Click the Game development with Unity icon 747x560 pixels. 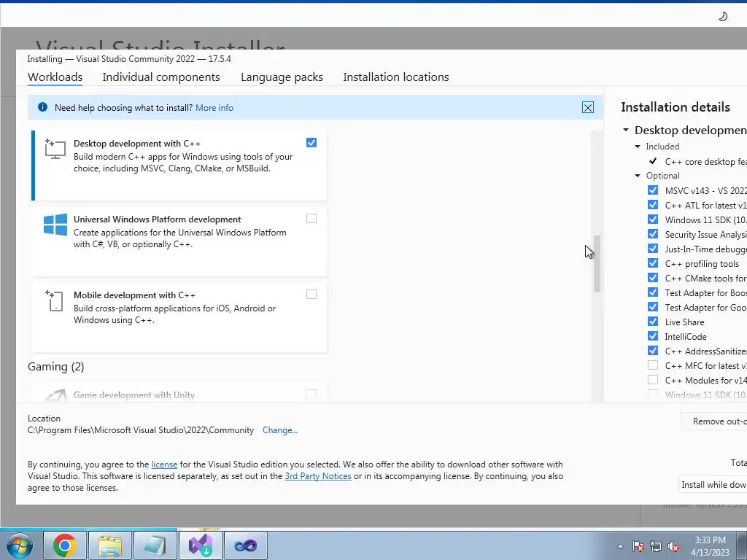[55, 395]
